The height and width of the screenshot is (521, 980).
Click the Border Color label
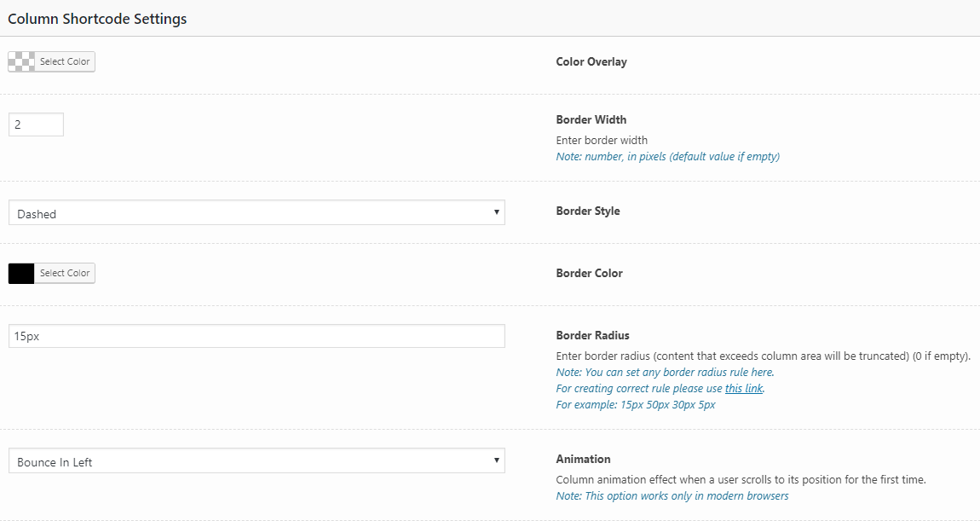coord(590,274)
